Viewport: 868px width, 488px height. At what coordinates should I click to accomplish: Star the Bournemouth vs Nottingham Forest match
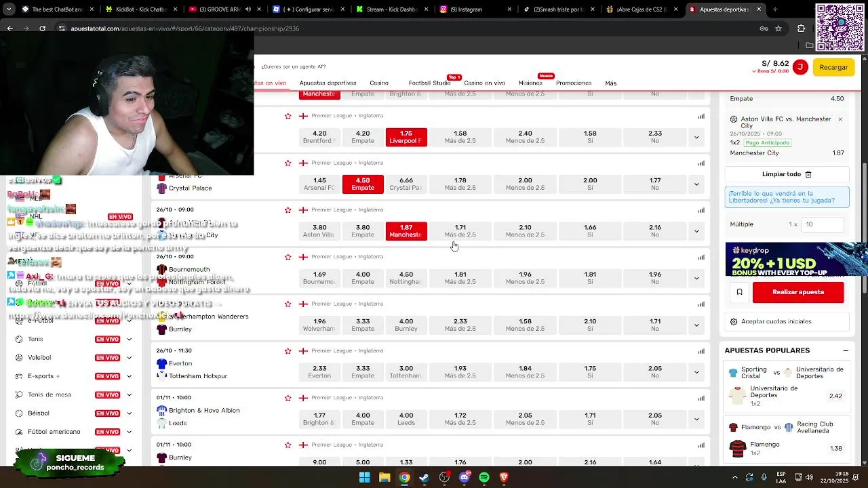(288, 257)
